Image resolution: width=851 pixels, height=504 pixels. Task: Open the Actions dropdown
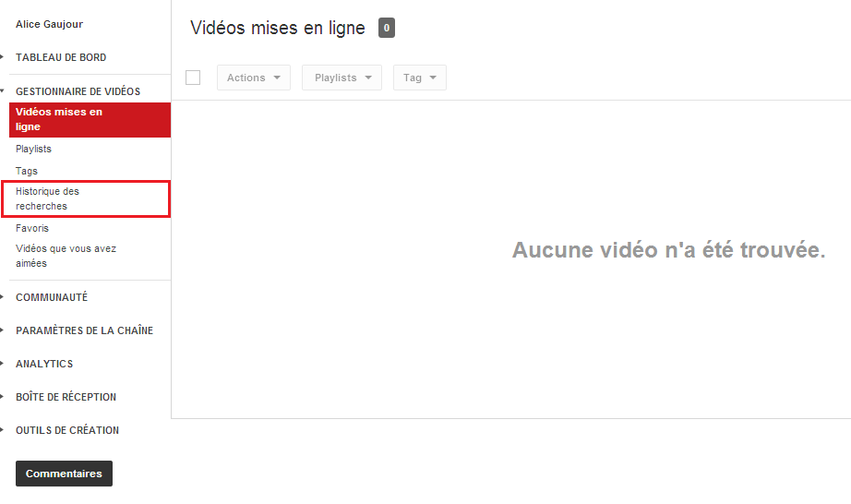[254, 78]
